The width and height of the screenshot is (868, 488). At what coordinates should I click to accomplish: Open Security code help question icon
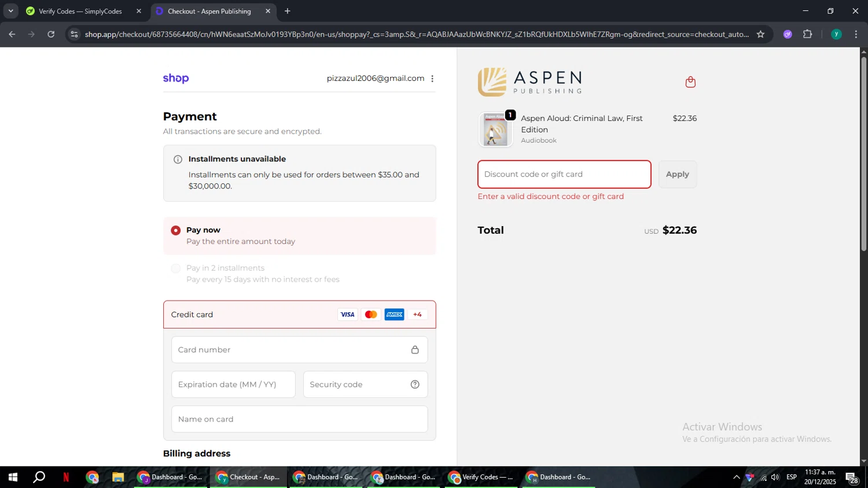pyautogui.click(x=415, y=385)
